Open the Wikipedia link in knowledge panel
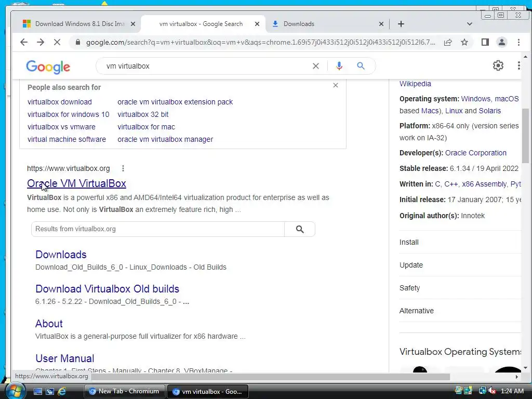 [415, 84]
